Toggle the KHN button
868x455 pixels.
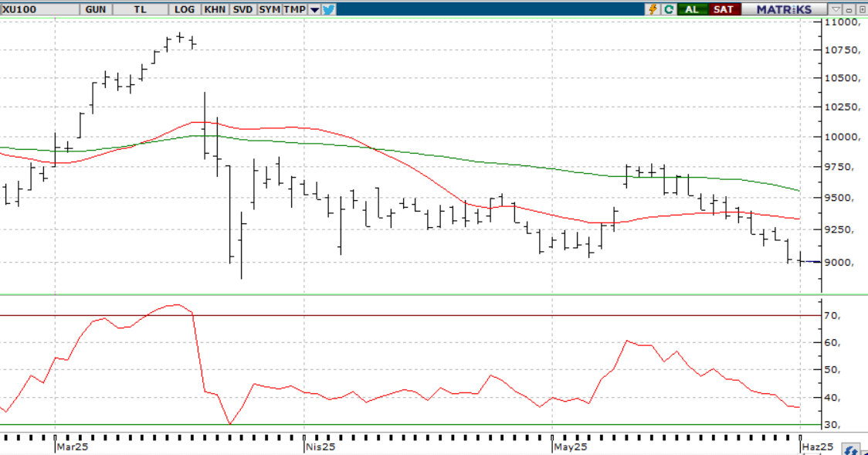pos(215,9)
